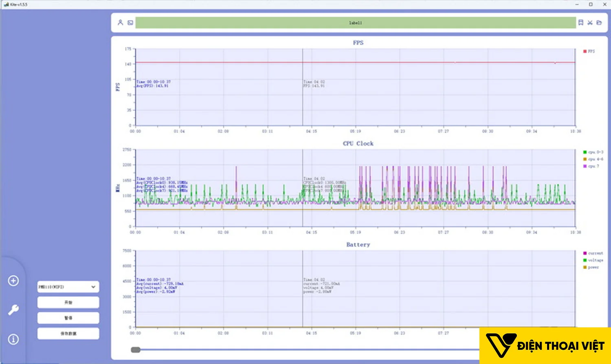Click the 暂停 (Pause) button

[68, 318]
